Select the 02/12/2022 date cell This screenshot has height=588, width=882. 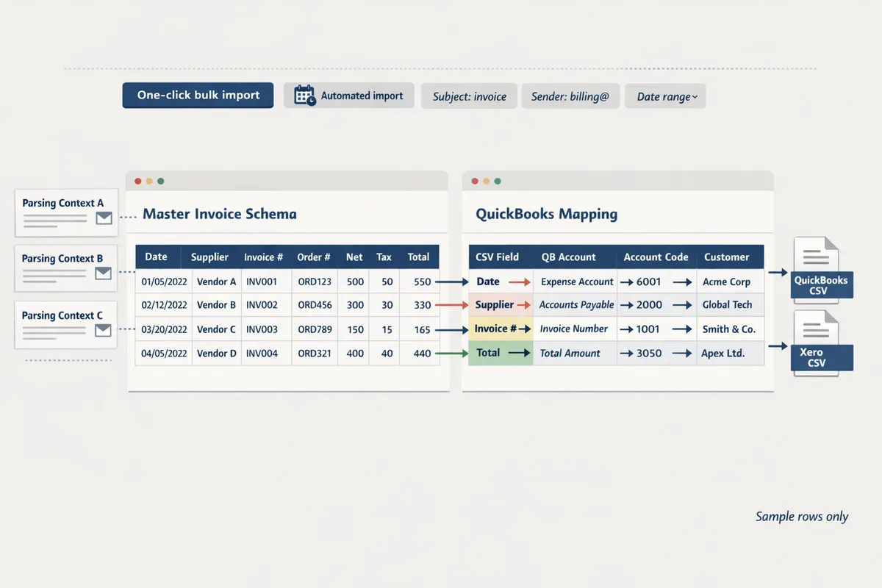click(164, 305)
